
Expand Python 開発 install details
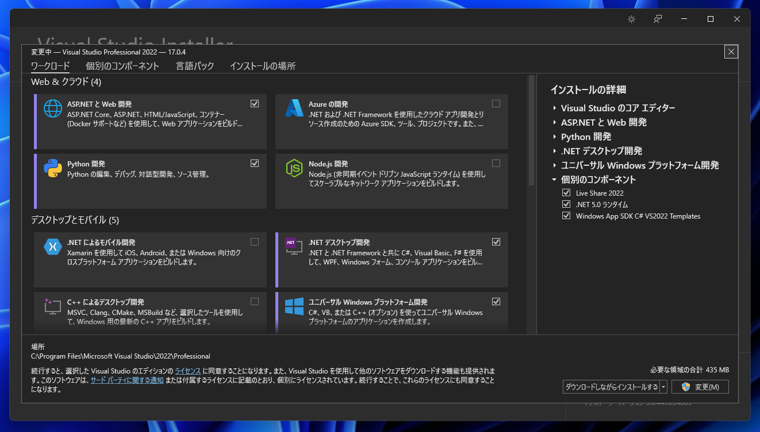tap(554, 137)
